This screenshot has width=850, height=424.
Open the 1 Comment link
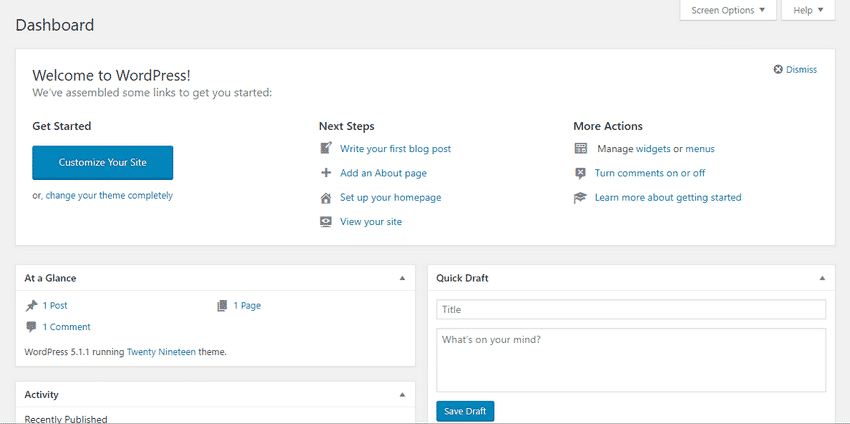(66, 327)
